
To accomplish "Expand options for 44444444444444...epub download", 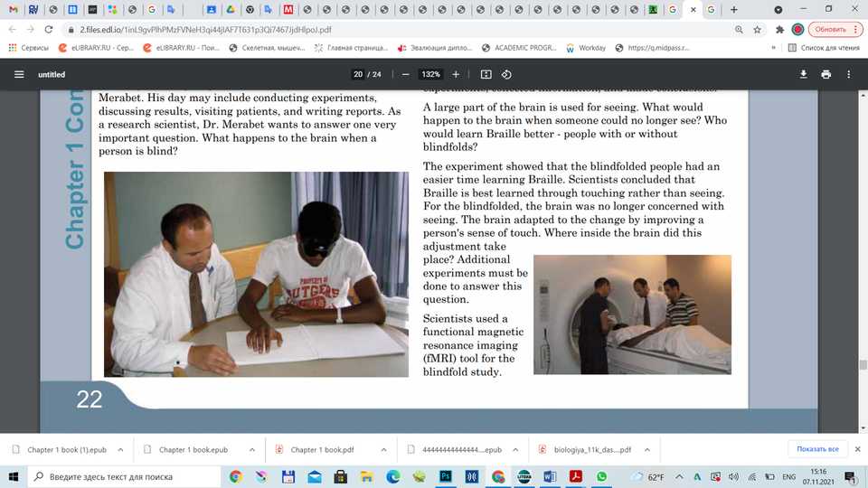I will (515, 450).
